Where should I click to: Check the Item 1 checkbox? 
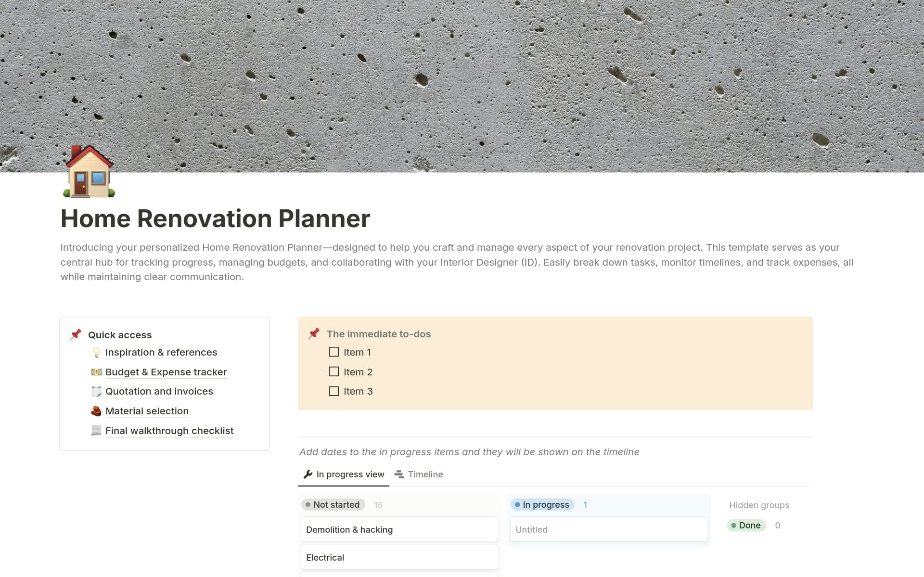point(334,352)
